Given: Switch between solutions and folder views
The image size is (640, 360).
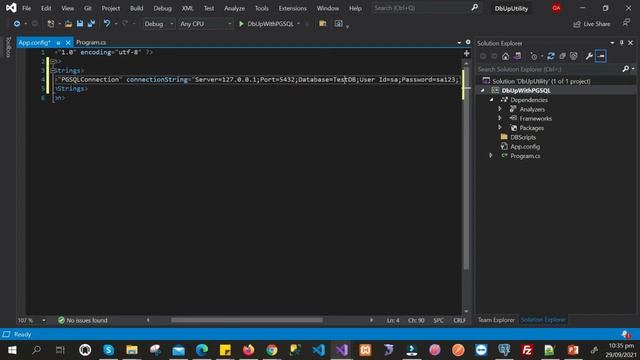Looking at the screenshot, I should pos(517,56).
